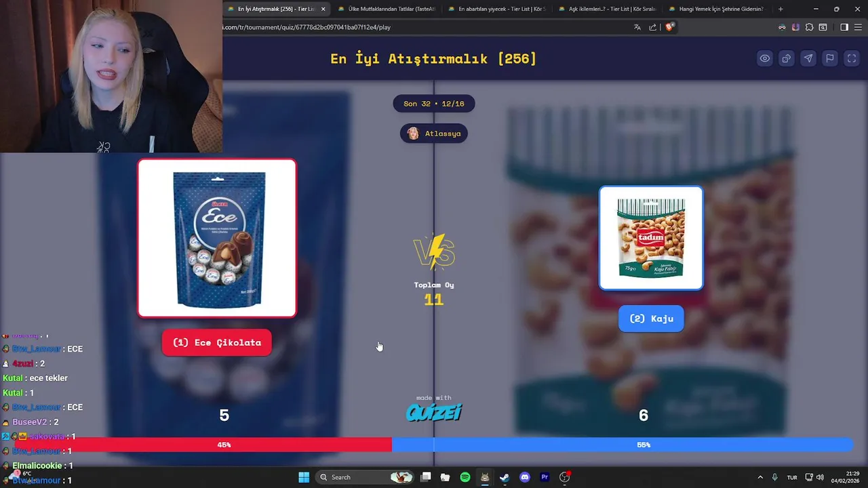Click the dice randomize icon in quiz header

(x=786, y=58)
